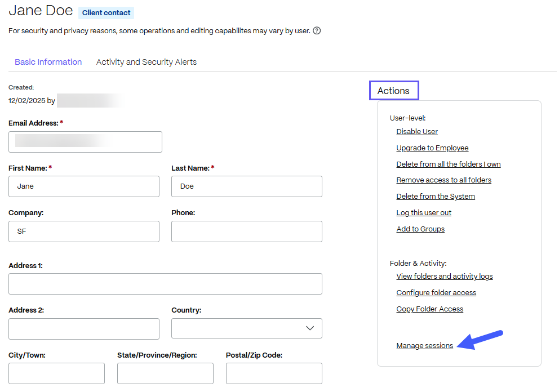Focus the Email Address field
The height and width of the screenshot is (392, 559).
(85, 142)
